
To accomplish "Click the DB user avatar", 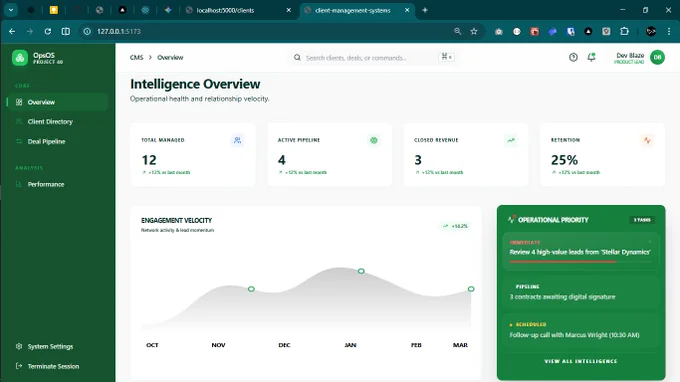I will pyautogui.click(x=657, y=57).
